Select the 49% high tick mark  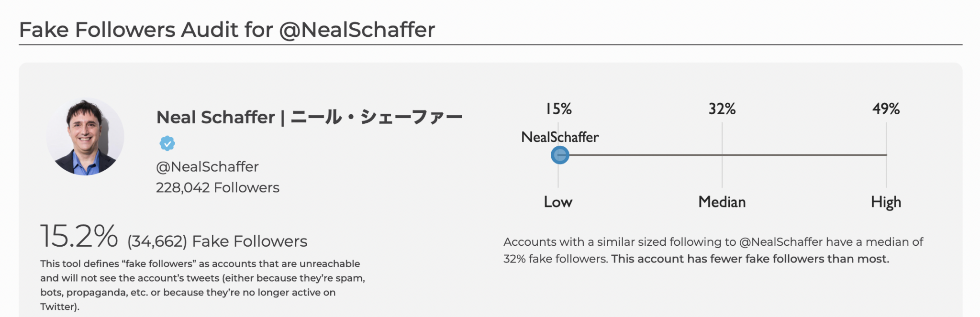[x=886, y=109]
